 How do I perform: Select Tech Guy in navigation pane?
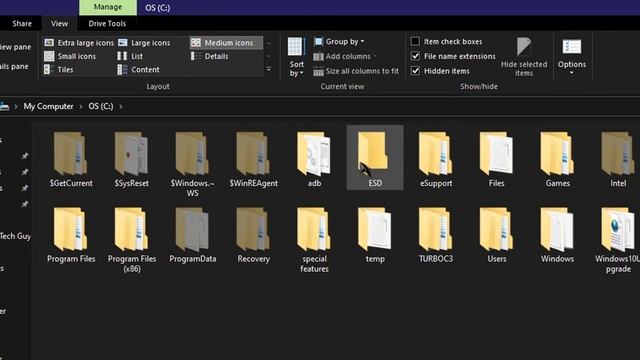[x=15, y=236]
